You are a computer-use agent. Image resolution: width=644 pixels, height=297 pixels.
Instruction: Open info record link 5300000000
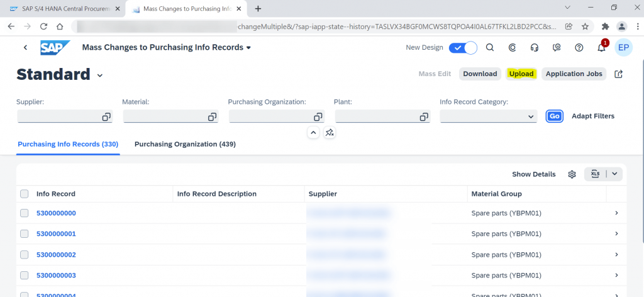[56, 213]
